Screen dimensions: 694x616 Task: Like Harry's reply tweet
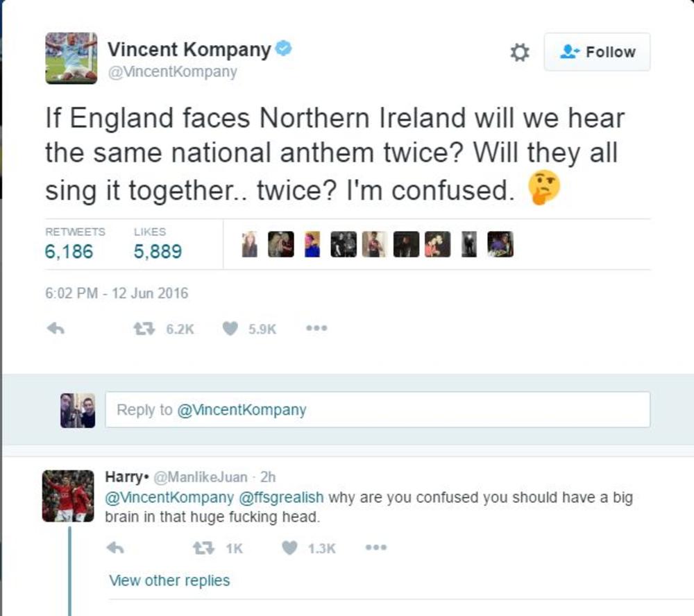[289, 548]
